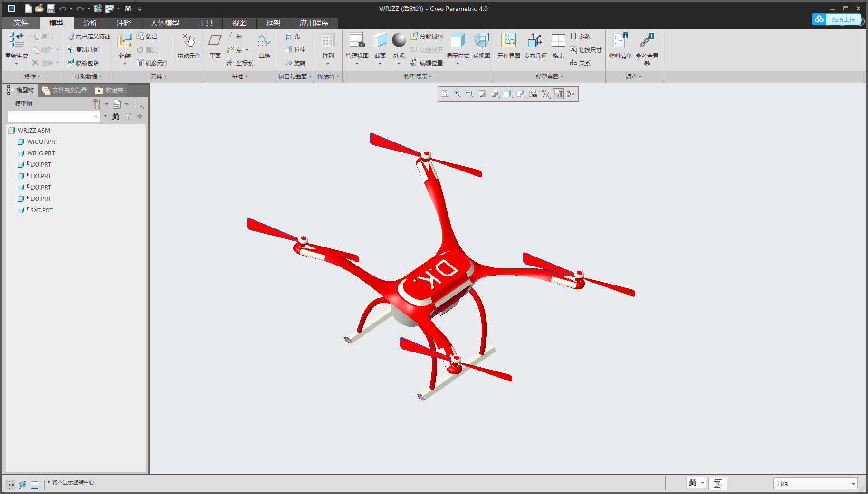Open 编辑位置 (Edit Position)
868x494 pixels.
click(427, 63)
